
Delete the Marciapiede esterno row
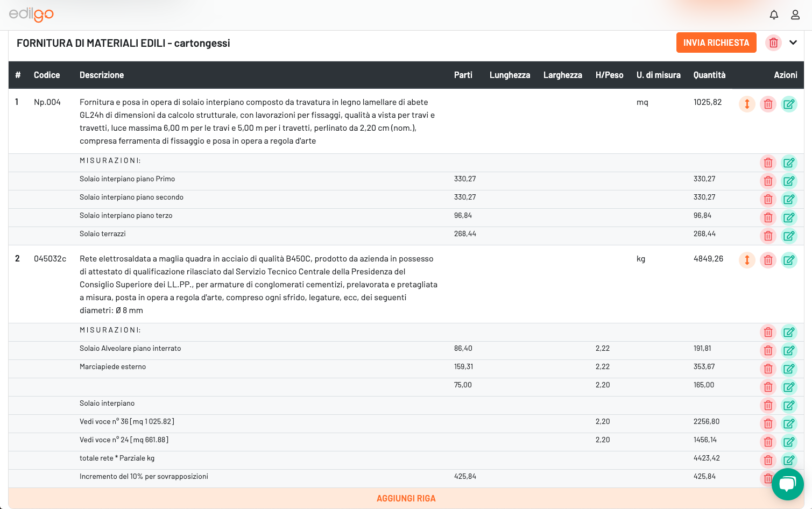pos(768,369)
